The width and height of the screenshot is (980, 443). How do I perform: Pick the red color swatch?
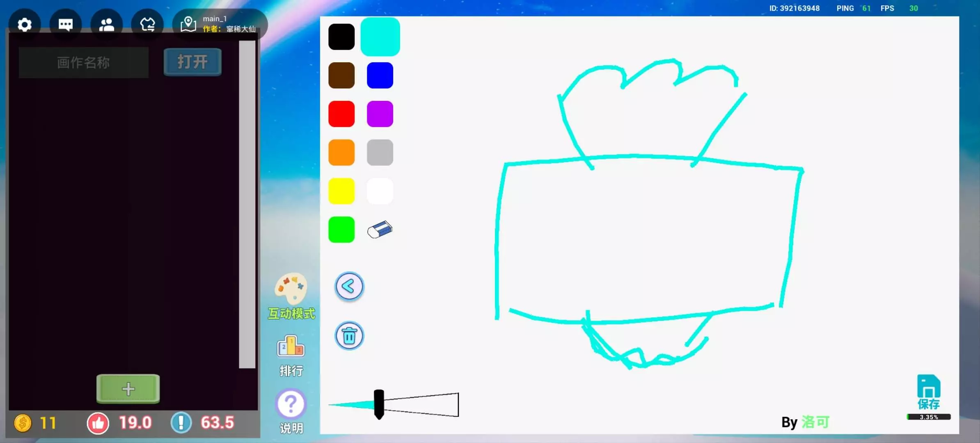click(341, 114)
